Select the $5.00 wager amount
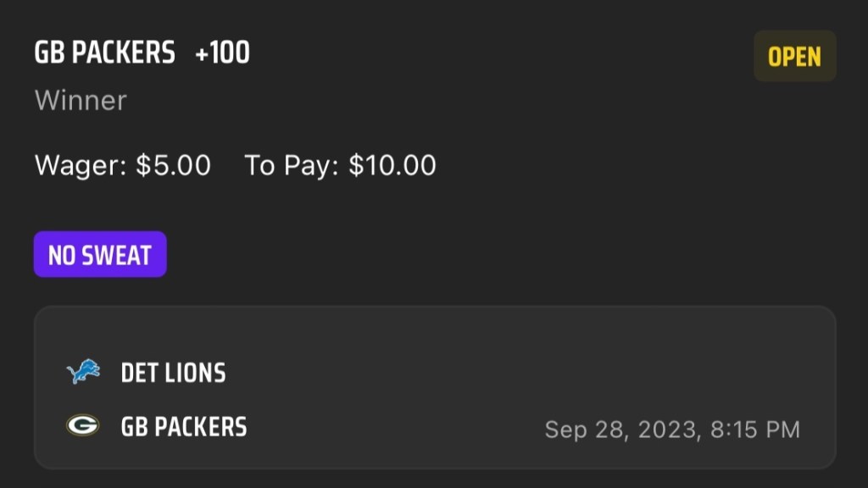868x488 pixels. coord(173,165)
